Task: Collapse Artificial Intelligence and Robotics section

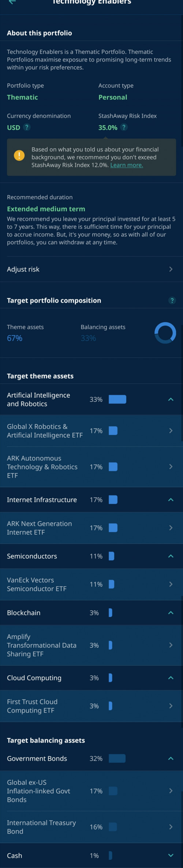Action: tap(171, 399)
